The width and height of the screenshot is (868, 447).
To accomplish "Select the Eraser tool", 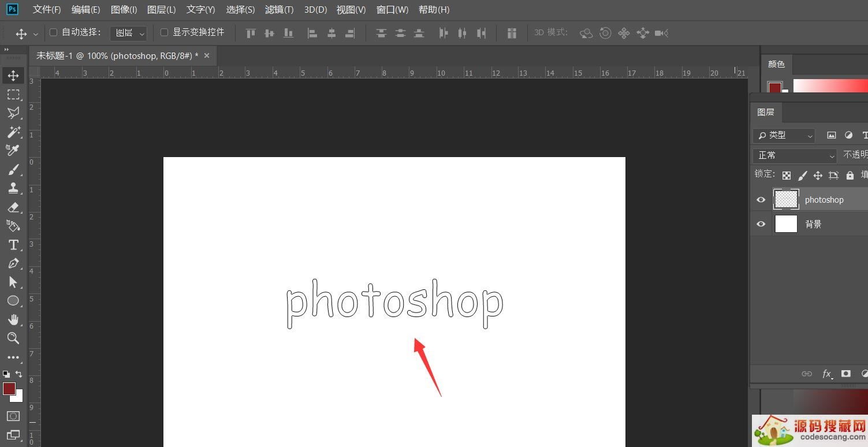I will pos(13,207).
